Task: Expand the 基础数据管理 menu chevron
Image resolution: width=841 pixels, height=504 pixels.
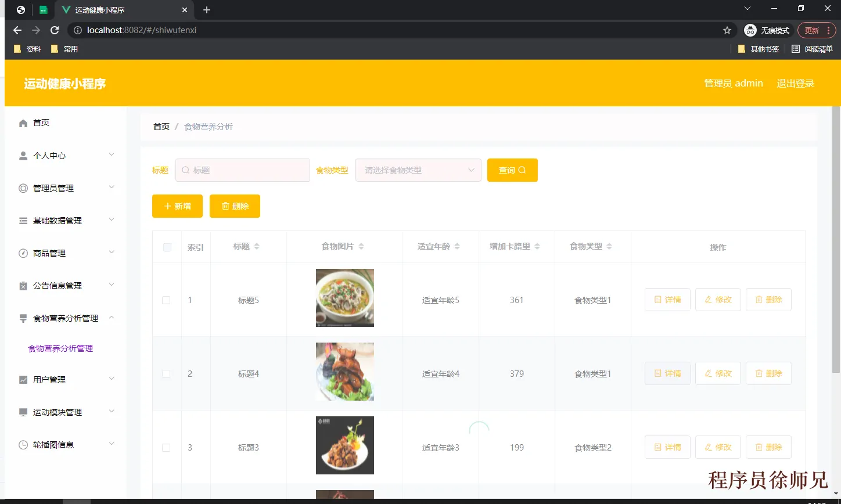Action: tap(112, 219)
